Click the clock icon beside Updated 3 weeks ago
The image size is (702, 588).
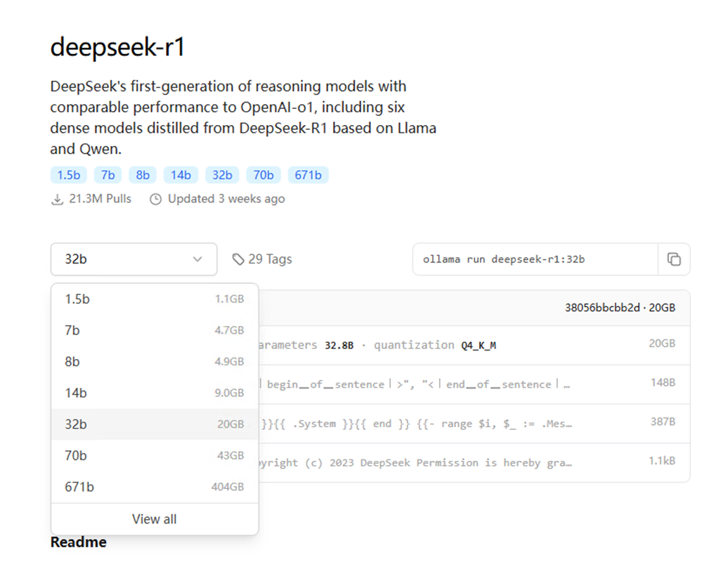(x=155, y=199)
